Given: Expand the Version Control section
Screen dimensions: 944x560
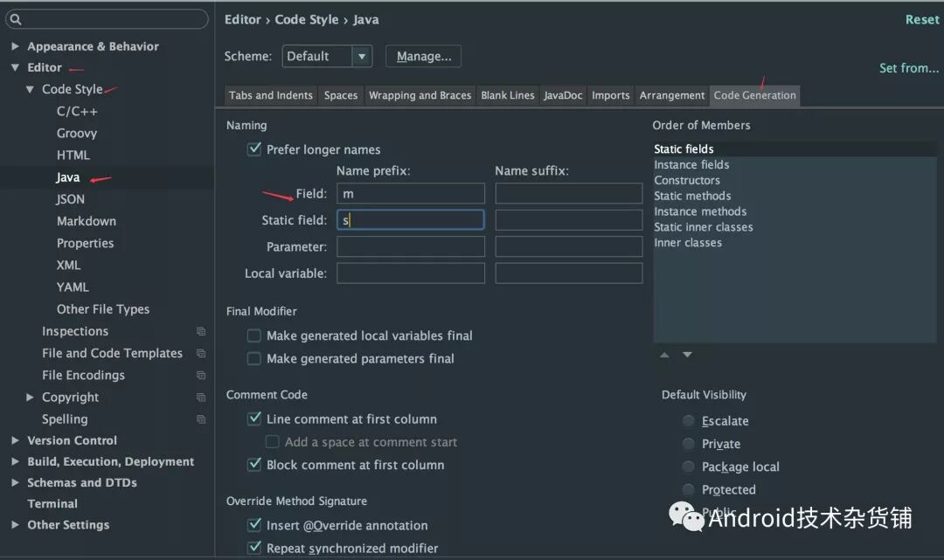Looking at the screenshot, I should click(x=14, y=439).
